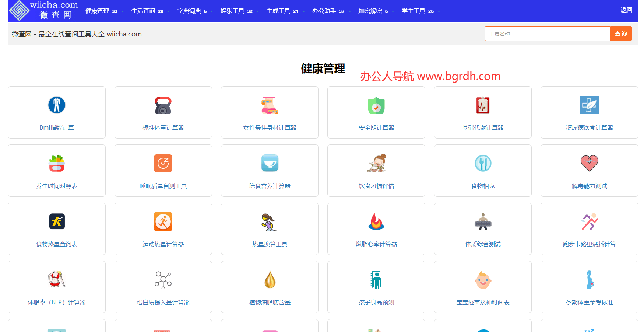Open the kettlebell 标准体重计算器 icon
Screen dimensions: 644x332
[163, 105]
